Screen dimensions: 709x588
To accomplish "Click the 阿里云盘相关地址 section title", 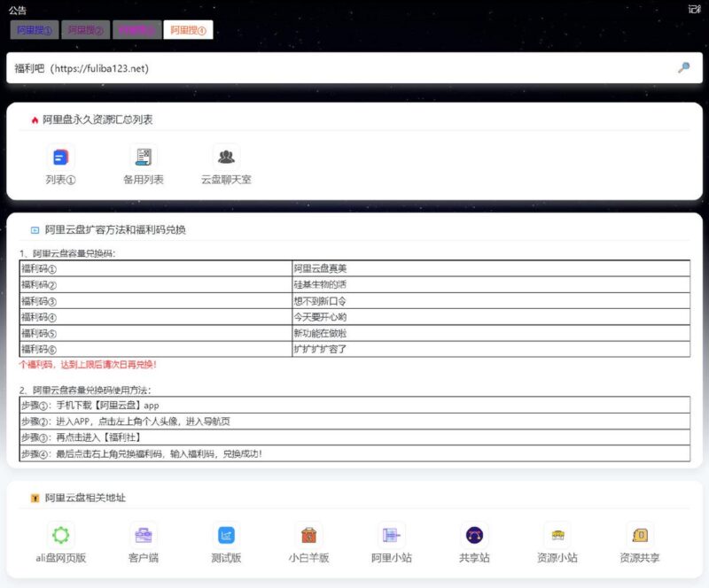I will coord(85,498).
